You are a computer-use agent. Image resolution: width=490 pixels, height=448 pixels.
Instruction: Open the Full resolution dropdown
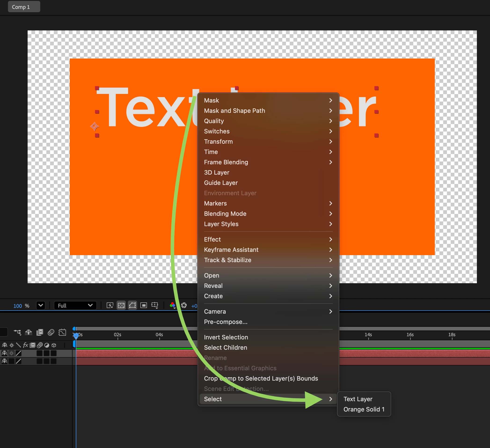click(75, 305)
